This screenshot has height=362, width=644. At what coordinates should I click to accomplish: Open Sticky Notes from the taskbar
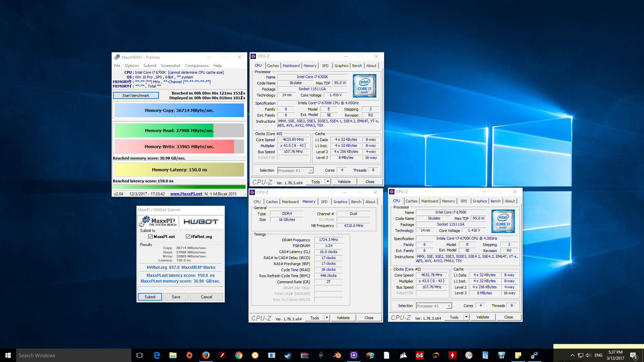pos(518,355)
